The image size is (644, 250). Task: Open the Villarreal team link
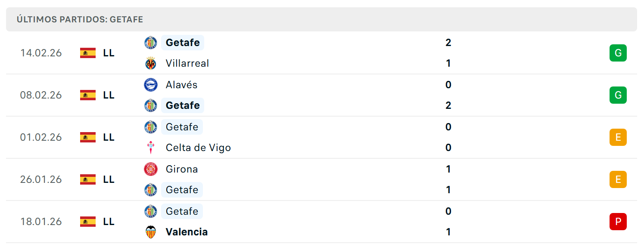coord(187,63)
